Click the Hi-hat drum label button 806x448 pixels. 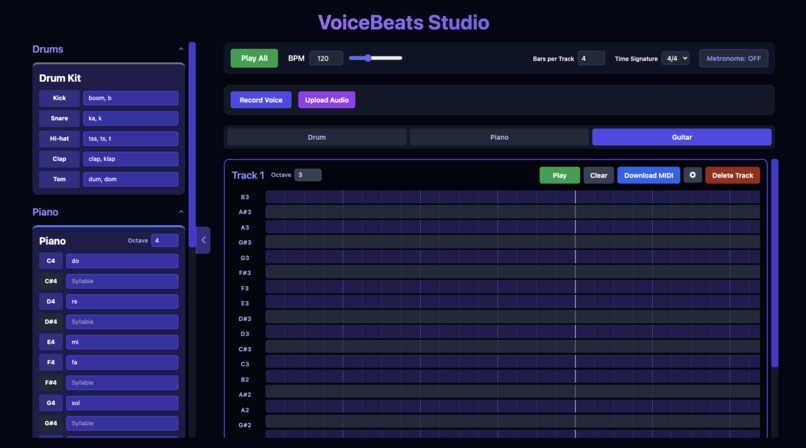click(59, 139)
